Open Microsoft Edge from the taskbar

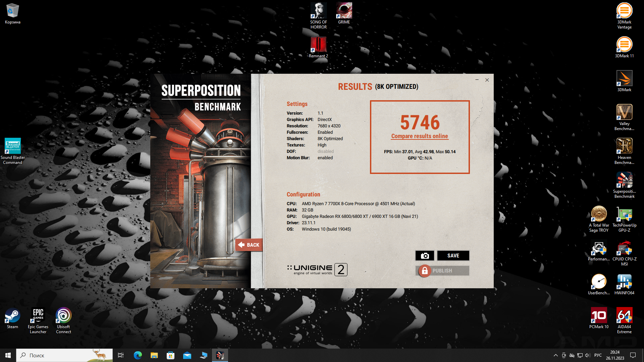pos(138,355)
